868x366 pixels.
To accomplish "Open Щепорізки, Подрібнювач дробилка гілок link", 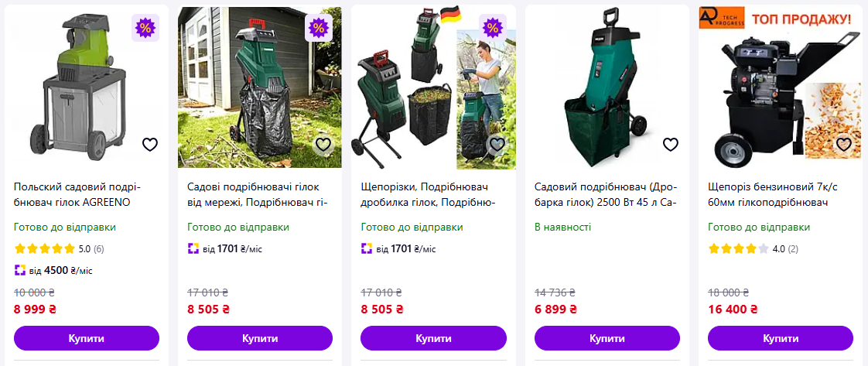I will (428, 194).
